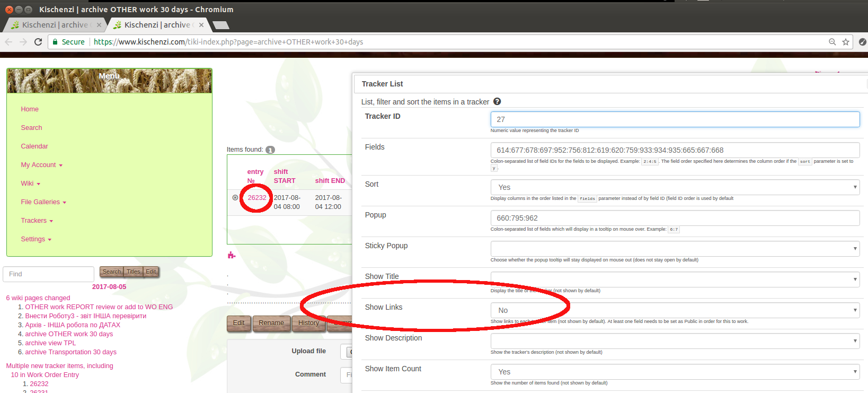Click the Find search field
The height and width of the screenshot is (393, 868).
pos(48,274)
